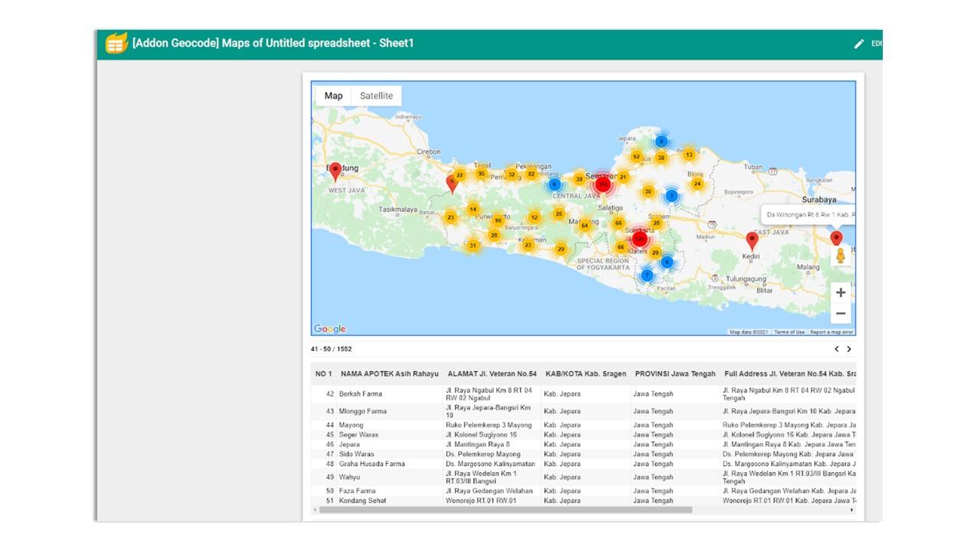Open the yellow cluster 25 marker
The width and height of the screenshot is (980, 551).
559,214
